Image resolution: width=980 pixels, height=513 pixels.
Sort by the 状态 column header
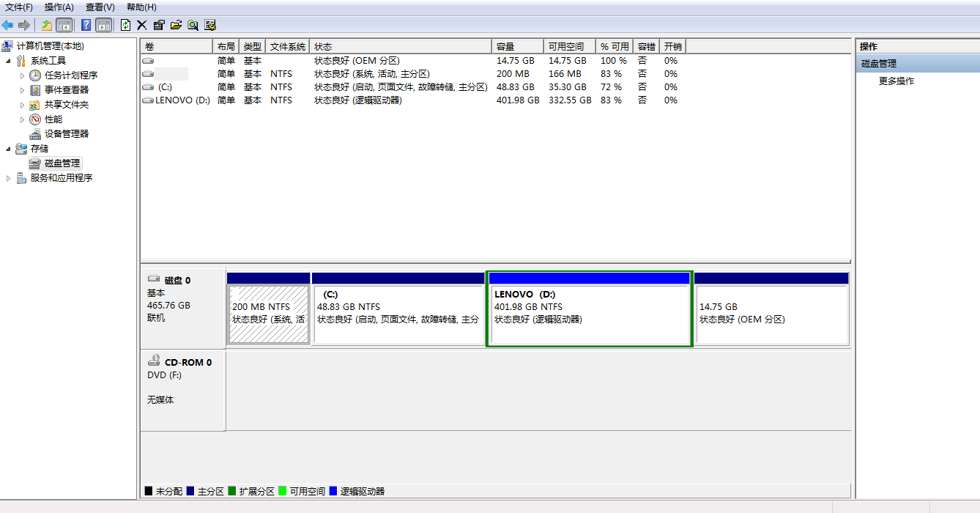(x=401, y=46)
